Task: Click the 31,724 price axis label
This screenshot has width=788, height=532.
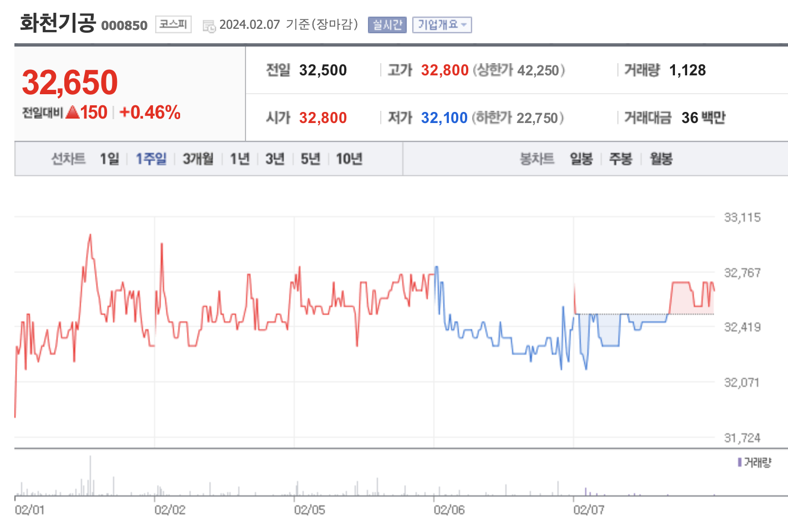Action: 742,438
